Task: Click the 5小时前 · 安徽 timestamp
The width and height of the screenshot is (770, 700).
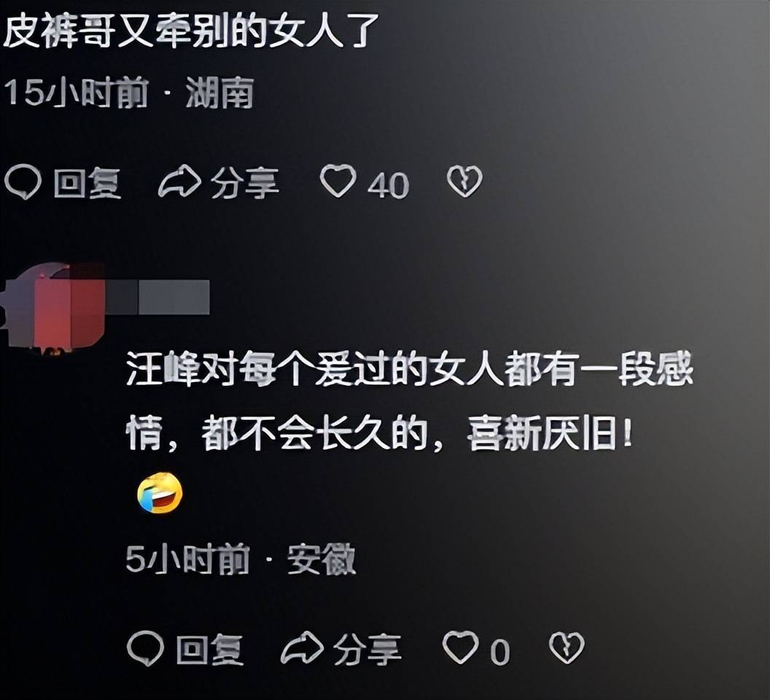Action: (x=241, y=559)
